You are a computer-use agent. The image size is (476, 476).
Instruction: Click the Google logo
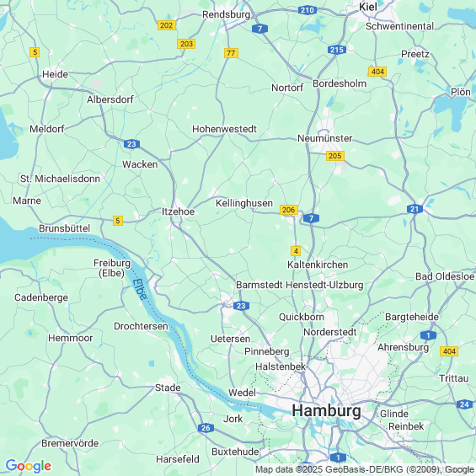point(29,466)
